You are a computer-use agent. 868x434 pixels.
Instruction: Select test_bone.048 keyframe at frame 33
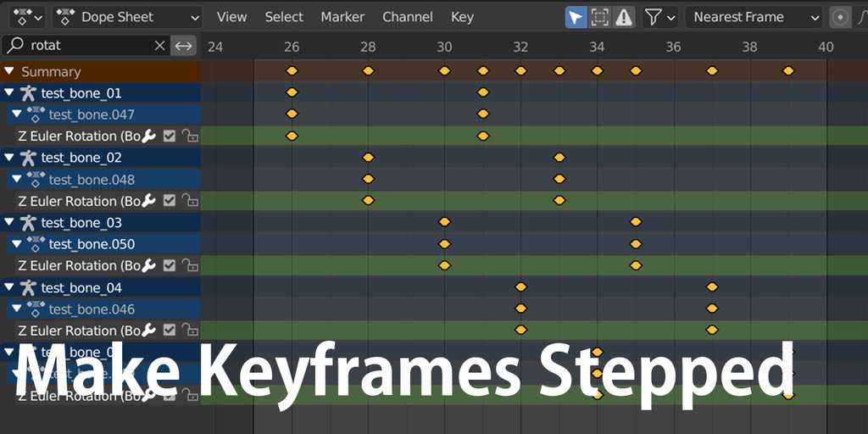(559, 179)
